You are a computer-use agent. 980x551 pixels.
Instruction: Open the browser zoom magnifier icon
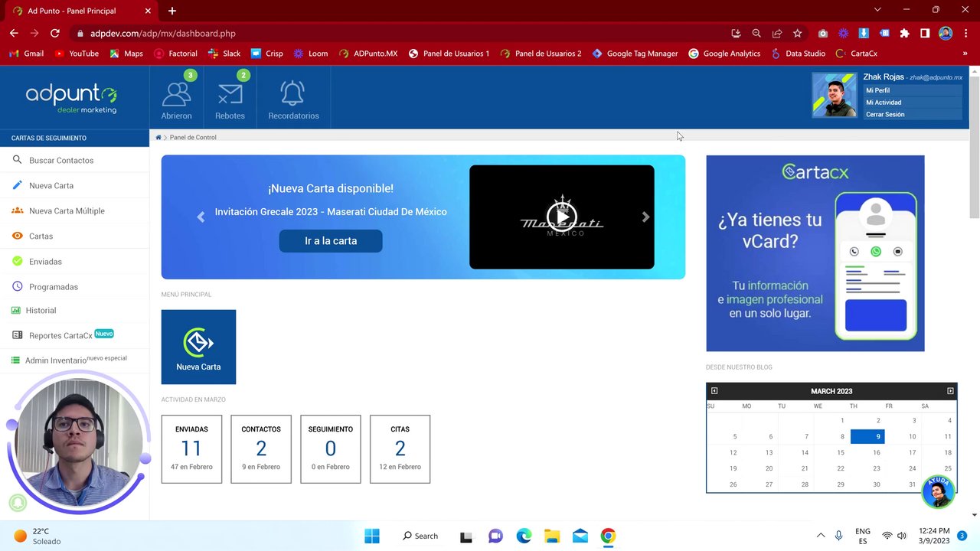click(x=756, y=34)
